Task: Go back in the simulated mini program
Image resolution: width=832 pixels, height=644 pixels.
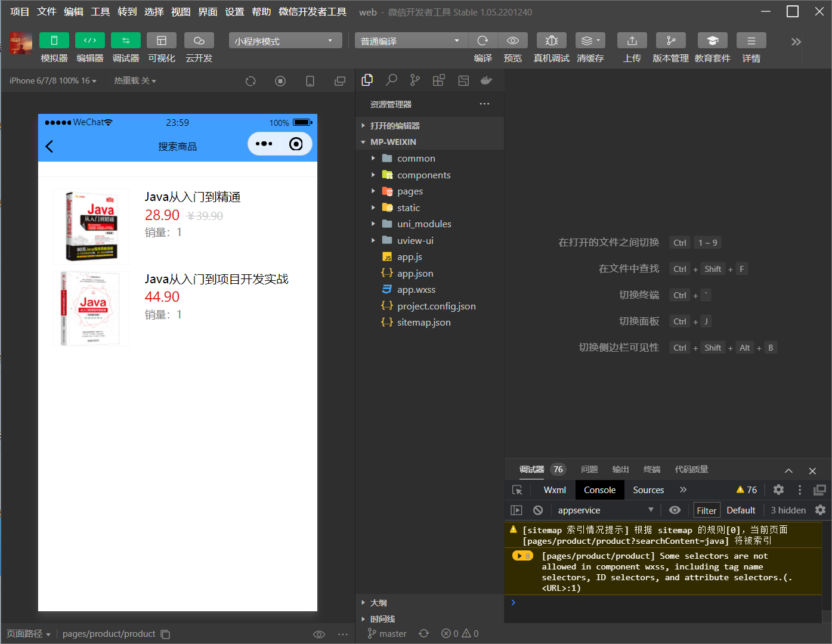Action: 50,146
